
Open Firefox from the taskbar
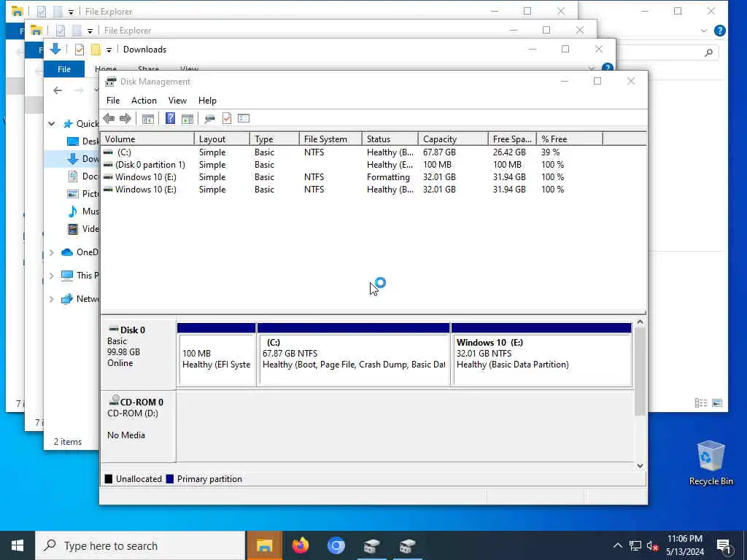(300, 545)
